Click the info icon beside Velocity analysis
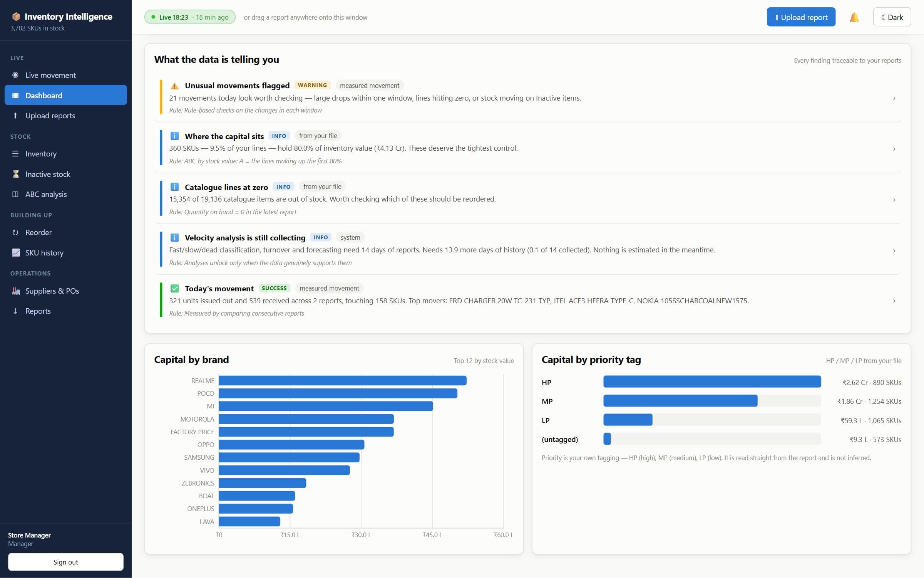 point(174,237)
